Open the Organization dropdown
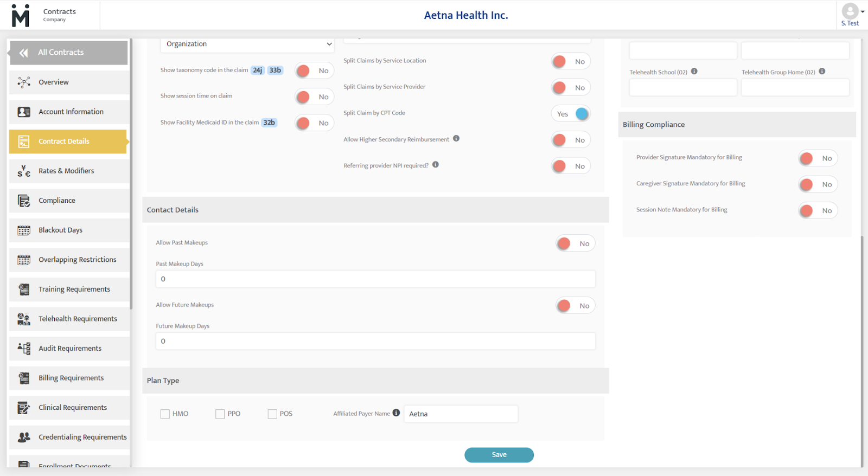 (x=247, y=44)
